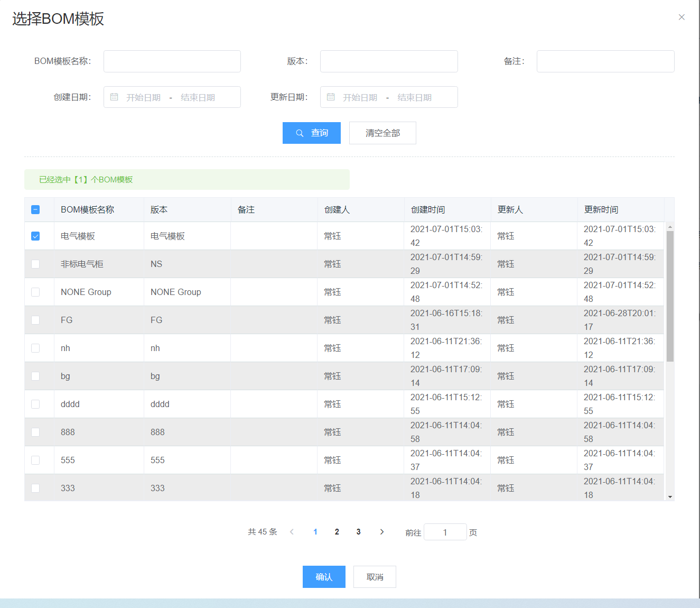
Task: Check the 非标电气柜 row checkbox
Action: (x=35, y=264)
